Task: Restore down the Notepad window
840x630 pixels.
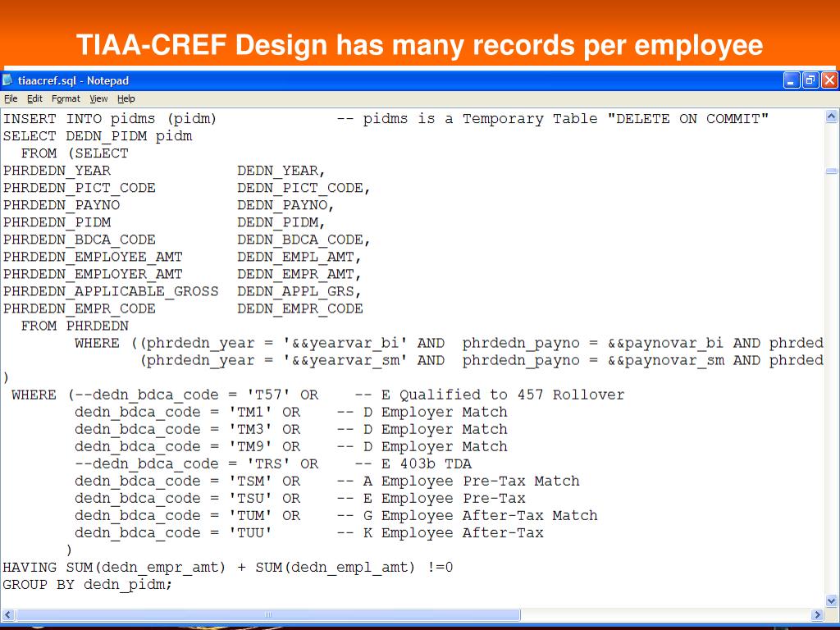Action: (810, 80)
